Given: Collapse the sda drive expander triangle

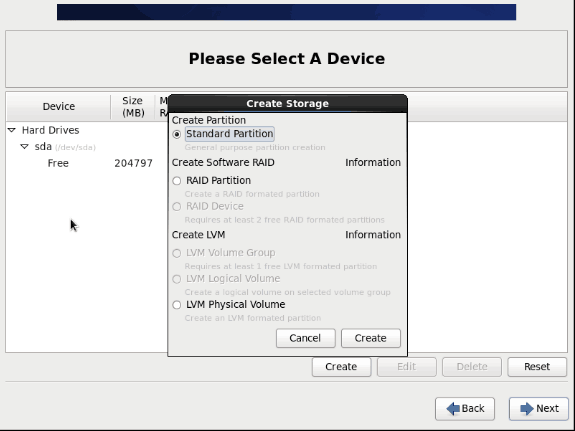Looking at the screenshot, I should pyautogui.click(x=25, y=147).
